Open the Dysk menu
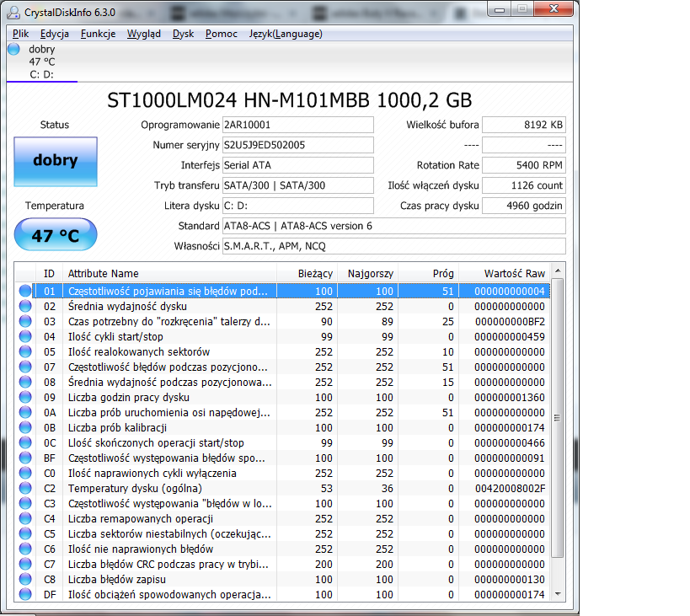Viewport: 690px width, 616px height. coord(183,34)
